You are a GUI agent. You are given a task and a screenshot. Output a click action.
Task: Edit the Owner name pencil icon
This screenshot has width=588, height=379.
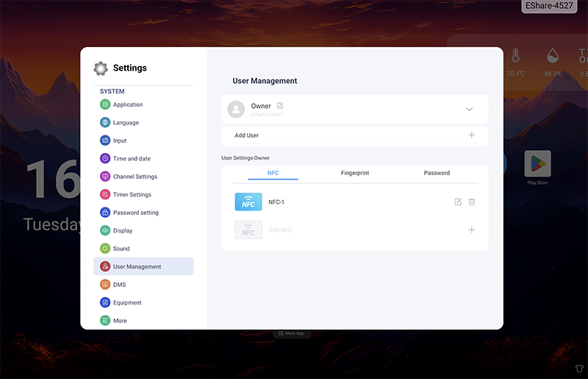[280, 106]
